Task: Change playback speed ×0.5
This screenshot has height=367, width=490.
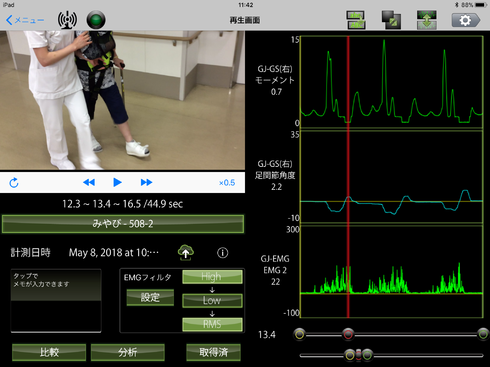Action: click(x=227, y=183)
